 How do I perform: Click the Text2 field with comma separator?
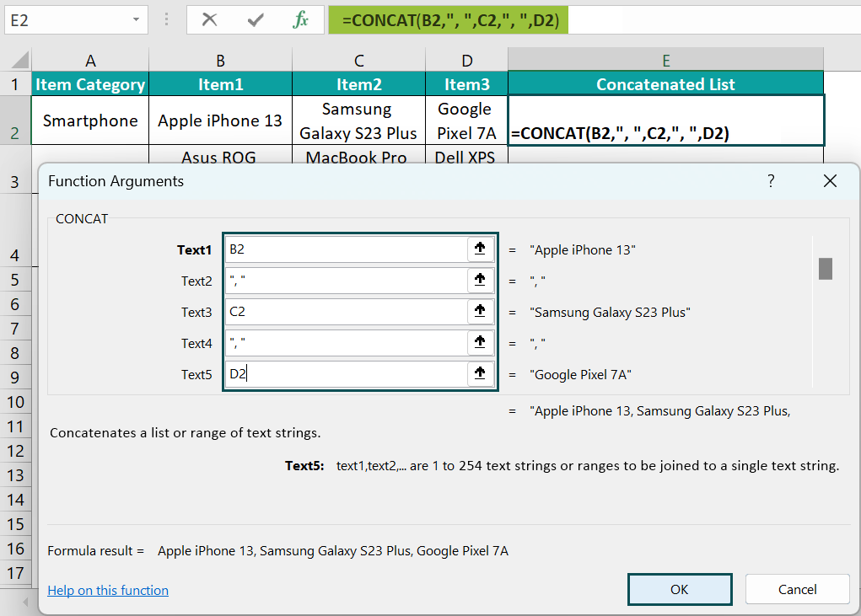click(347, 281)
